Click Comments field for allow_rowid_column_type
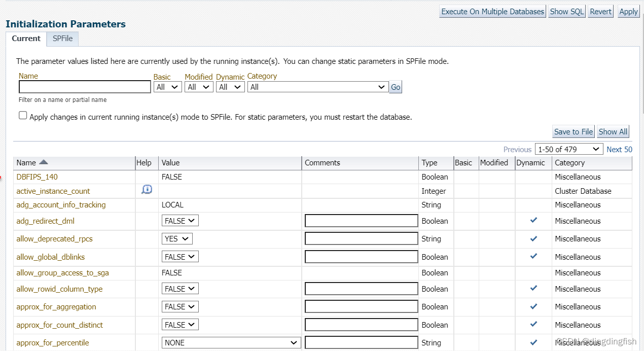This screenshot has height=351, width=644. (x=362, y=289)
